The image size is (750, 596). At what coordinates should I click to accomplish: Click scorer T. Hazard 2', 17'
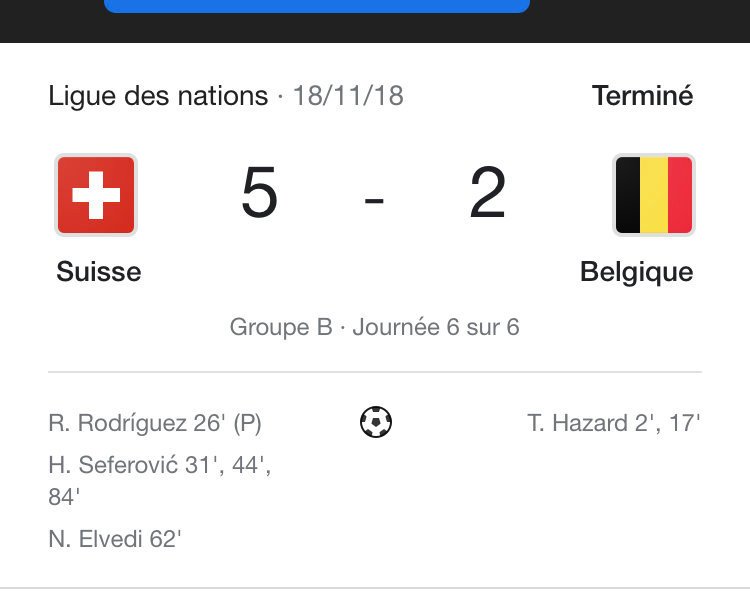pyautogui.click(x=614, y=423)
